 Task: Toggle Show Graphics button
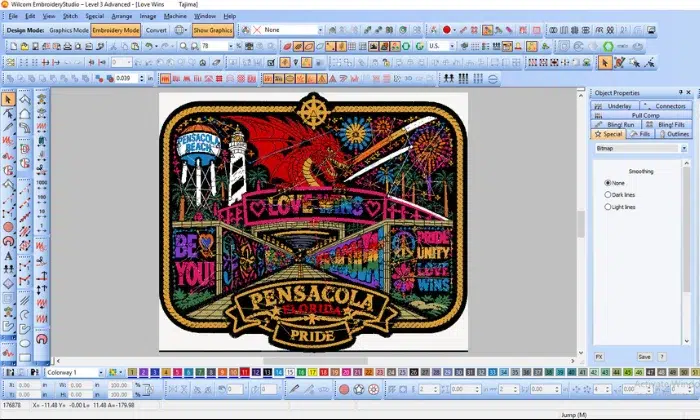(213, 30)
